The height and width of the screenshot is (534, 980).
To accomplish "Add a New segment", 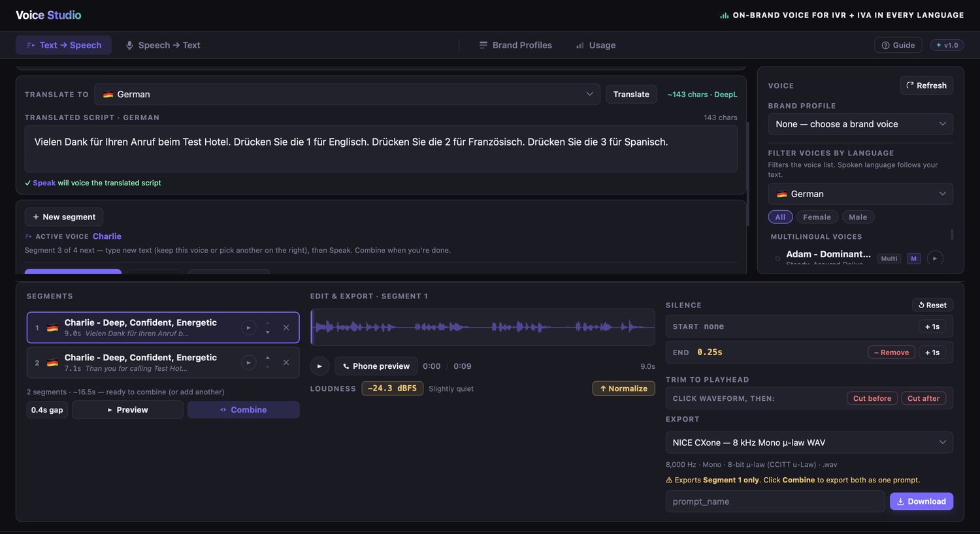I will [x=64, y=217].
